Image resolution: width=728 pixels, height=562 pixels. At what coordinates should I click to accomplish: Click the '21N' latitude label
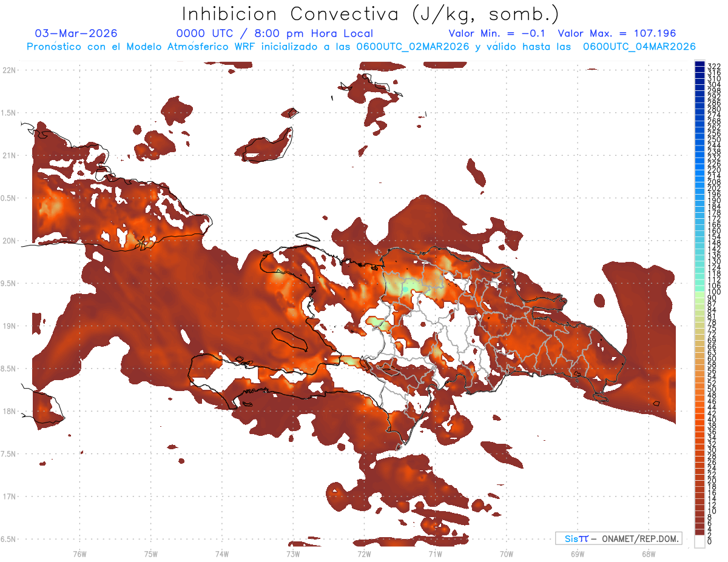(x=9, y=155)
